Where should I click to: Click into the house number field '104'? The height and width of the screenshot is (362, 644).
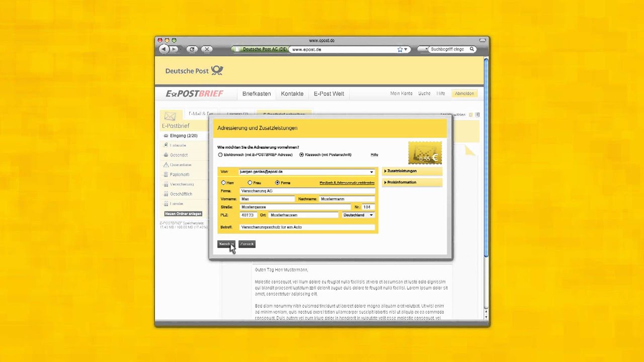pyautogui.click(x=368, y=207)
